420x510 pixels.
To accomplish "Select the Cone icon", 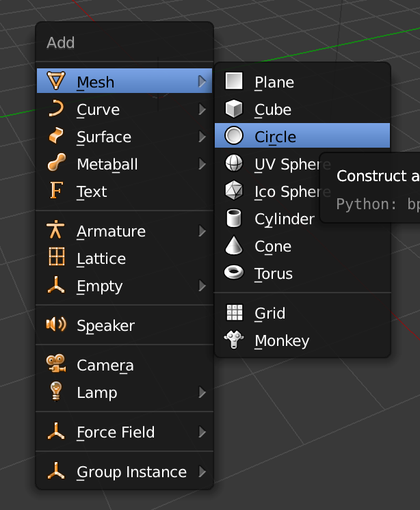I will (x=235, y=246).
